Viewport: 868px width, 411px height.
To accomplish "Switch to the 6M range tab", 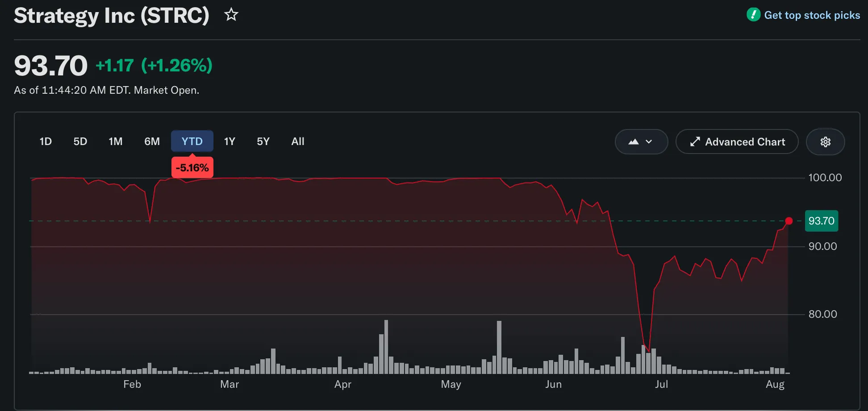I will pyautogui.click(x=152, y=141).
